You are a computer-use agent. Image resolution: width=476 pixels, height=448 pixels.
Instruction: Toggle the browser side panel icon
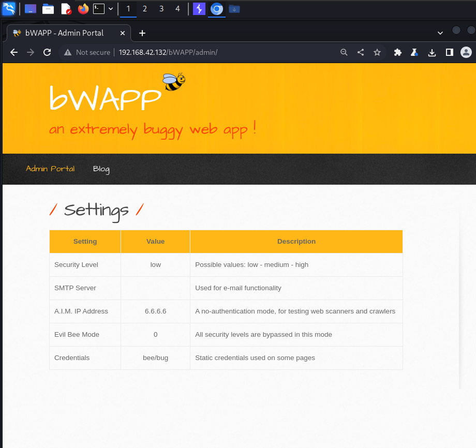449,52
